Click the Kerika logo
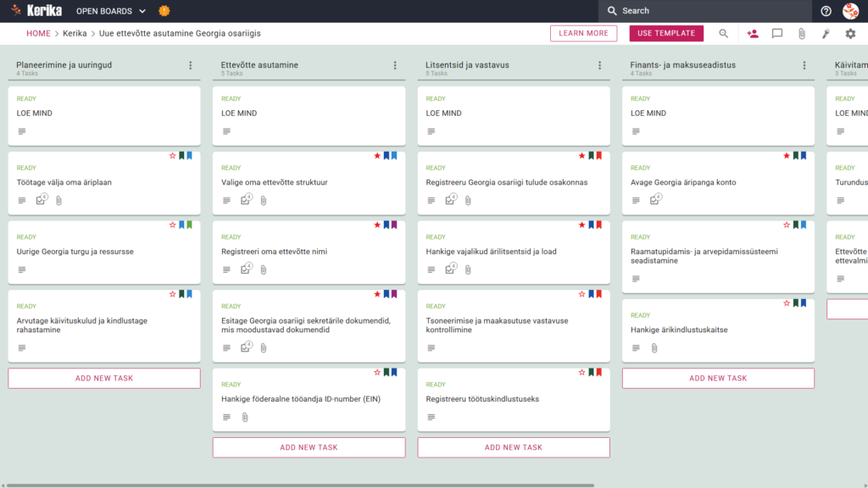868x488 pixels. (36, 10)
